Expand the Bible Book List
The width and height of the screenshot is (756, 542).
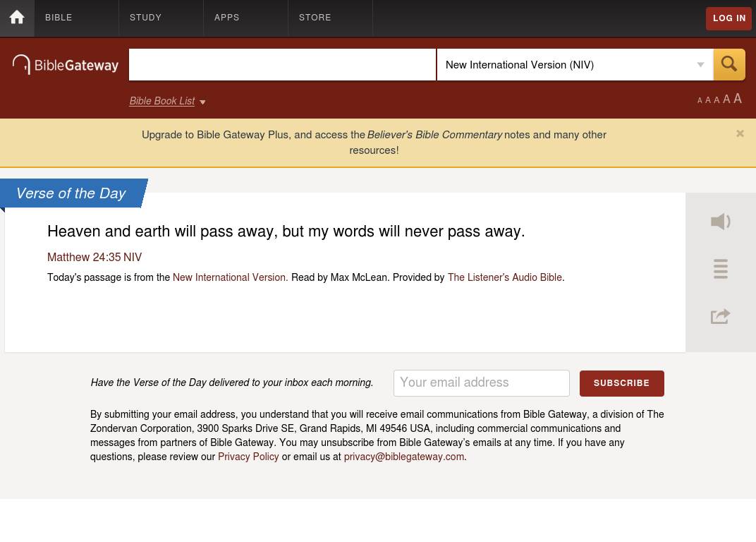[x=167, y=102]
